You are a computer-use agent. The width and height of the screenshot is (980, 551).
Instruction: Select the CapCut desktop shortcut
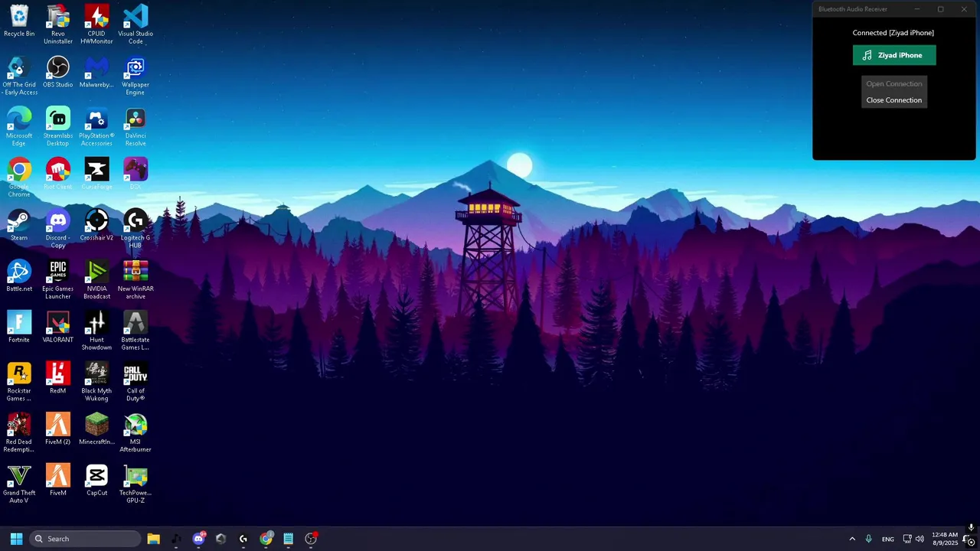click(96, 480)
